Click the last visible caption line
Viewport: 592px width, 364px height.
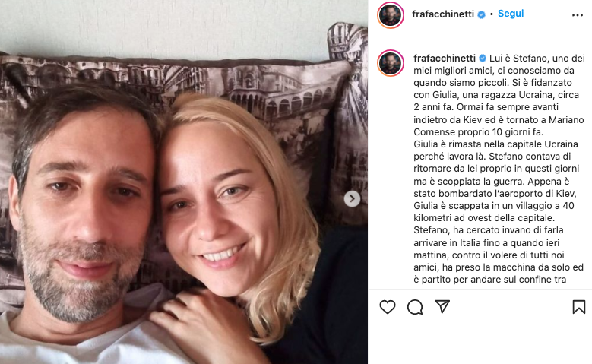[x=489, y=280]
